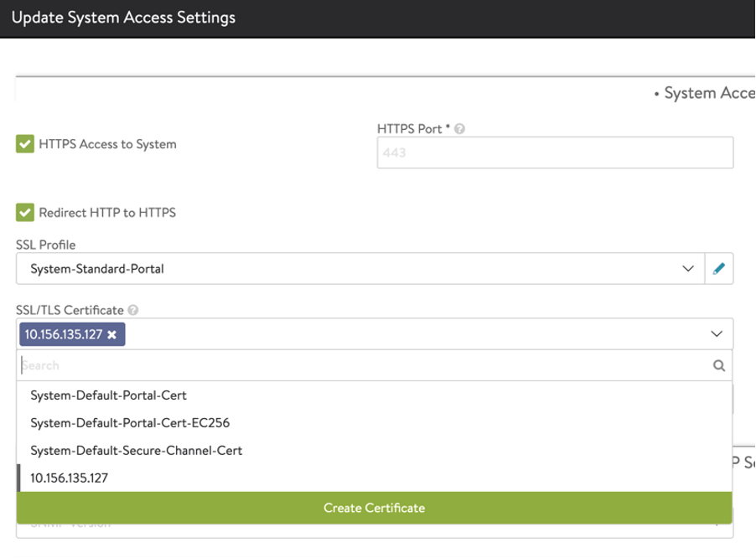Click the selected 10.156.135.127 chip label
Screen dimensions: 756x558
pyautogui.click(x=64, y=334)
